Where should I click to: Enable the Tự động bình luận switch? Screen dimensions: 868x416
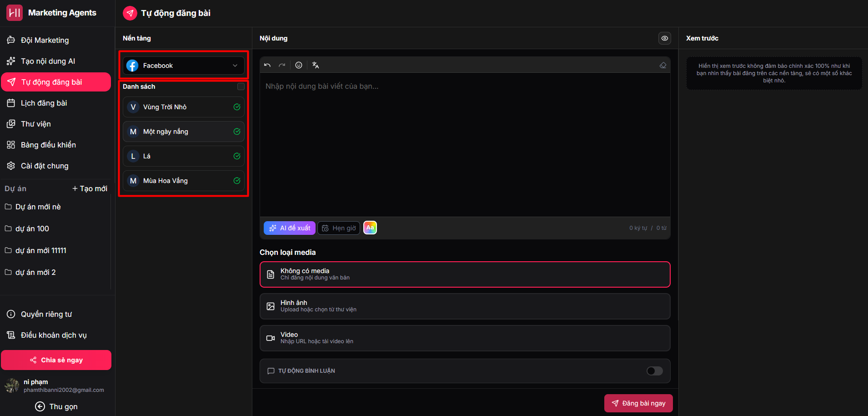654,371
